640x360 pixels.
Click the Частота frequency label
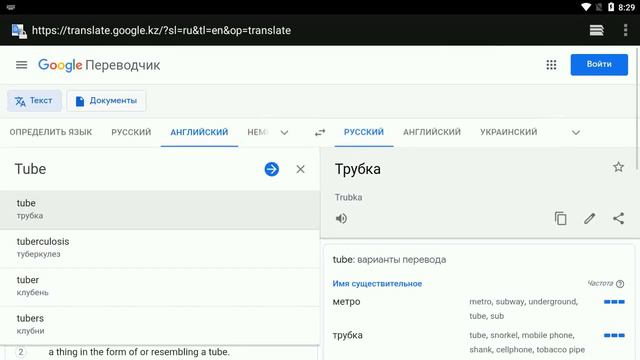(x=600, y=283)
